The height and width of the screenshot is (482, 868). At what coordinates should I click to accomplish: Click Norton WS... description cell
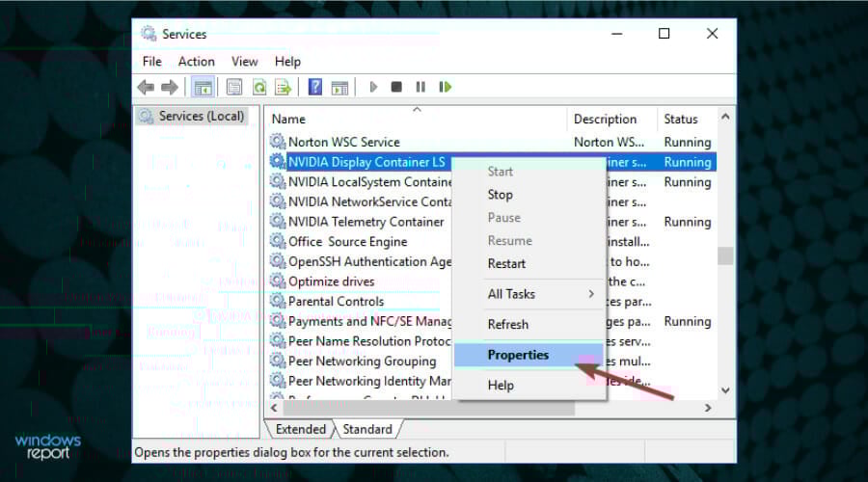(609, 142)
